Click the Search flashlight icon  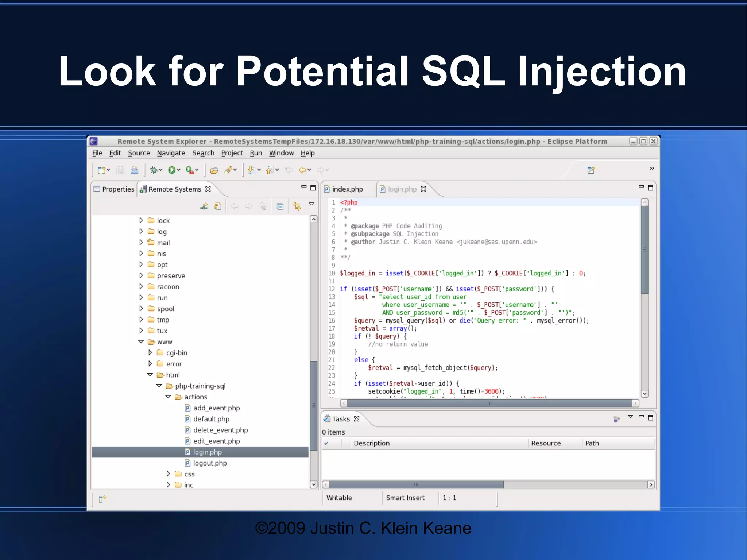click(x=228, y=170)
